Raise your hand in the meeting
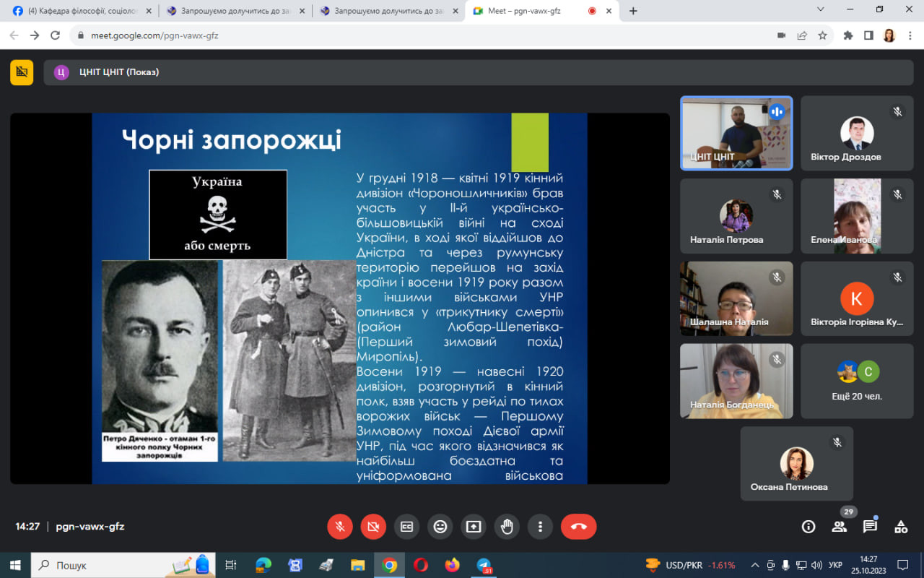Image resolution: width=924 pixels, height=578 pixels. [x=507, y=527]
